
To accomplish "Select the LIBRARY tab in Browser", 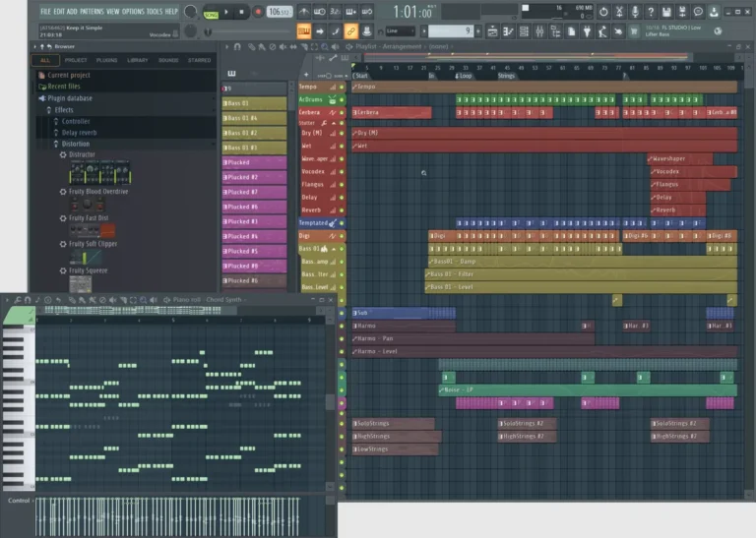I will pos(138,60).
